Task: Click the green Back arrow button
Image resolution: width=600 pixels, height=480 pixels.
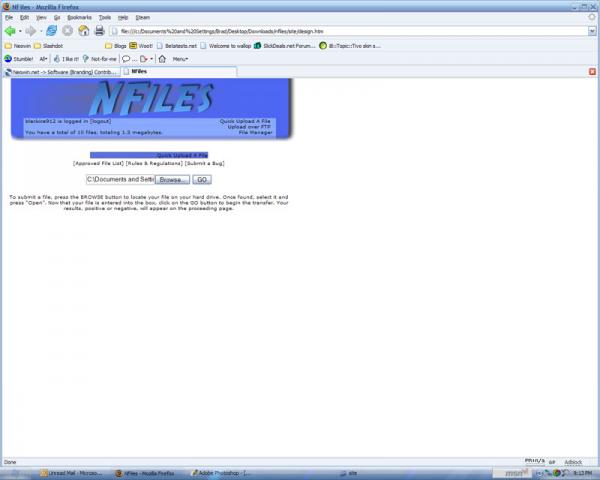Action: click(x=10, y=31)
